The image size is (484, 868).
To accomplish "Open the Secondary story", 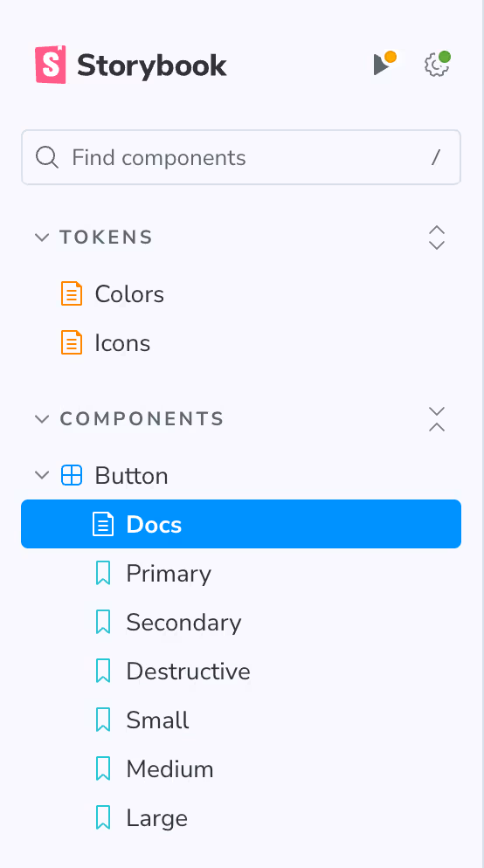I will tap(241, 623).
